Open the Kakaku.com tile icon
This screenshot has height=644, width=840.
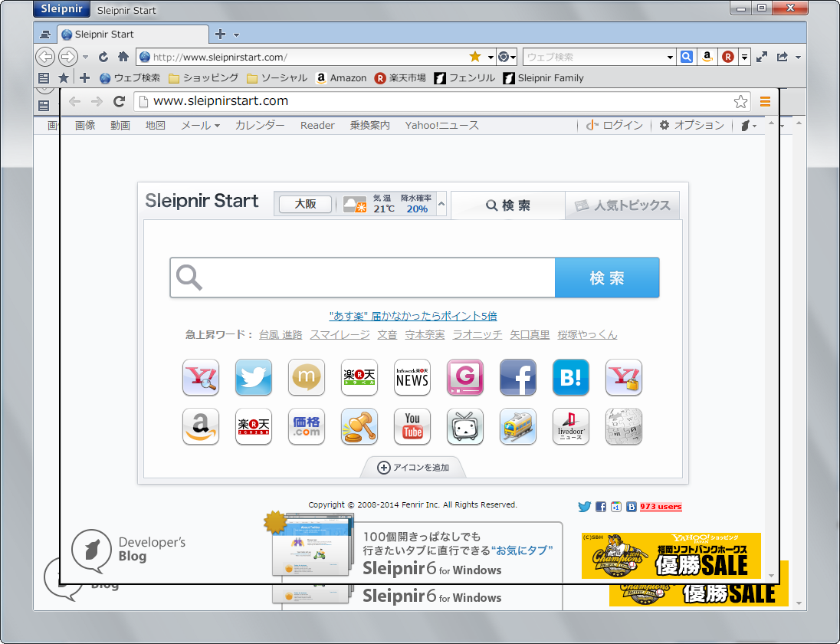[307, 426]
